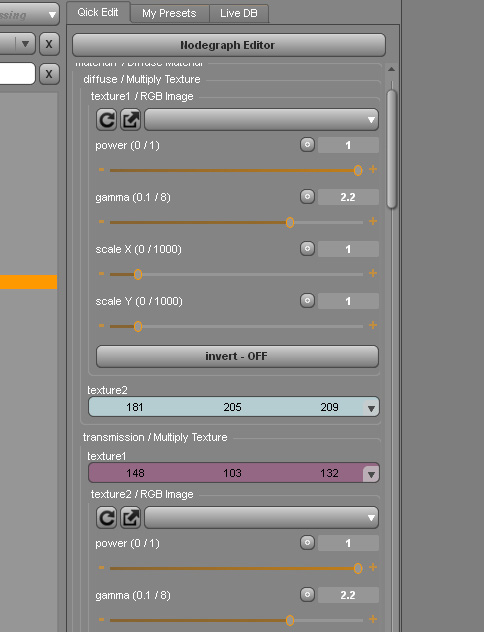This screenshot has width=484, height=632.
Task: Increase scale X with plus icon
Action: [373, 273]
